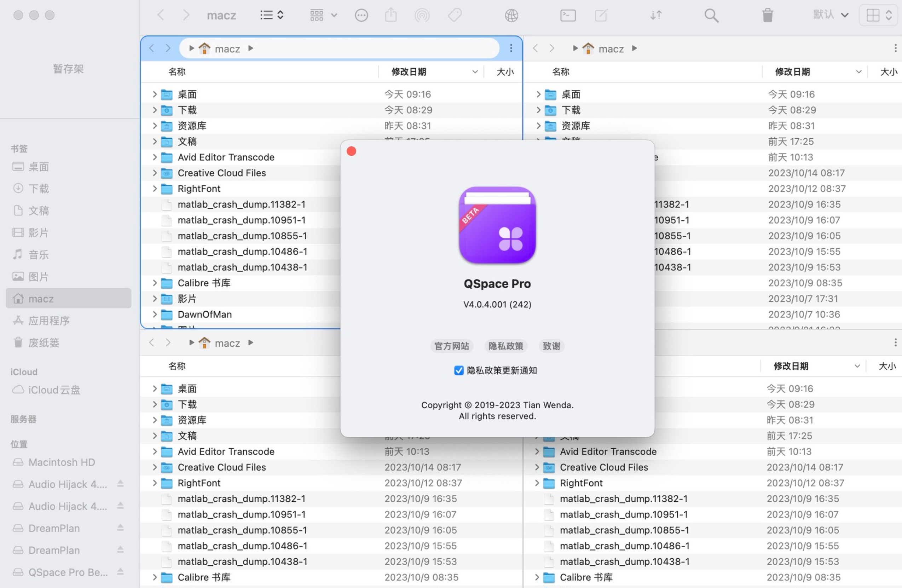Viewport: 902px width, 588px height.
Task: Select 下载 bookmark in sidebar
Action: (x=68, y=189)
